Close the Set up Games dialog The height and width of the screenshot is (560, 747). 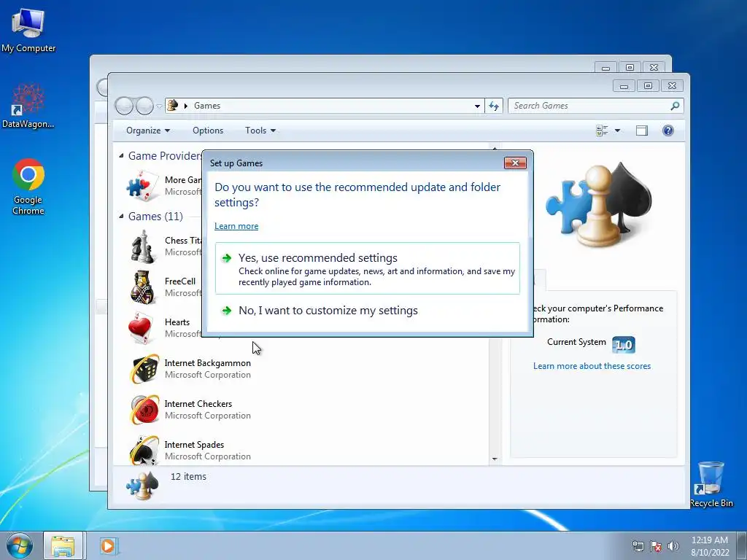(515, 163)
